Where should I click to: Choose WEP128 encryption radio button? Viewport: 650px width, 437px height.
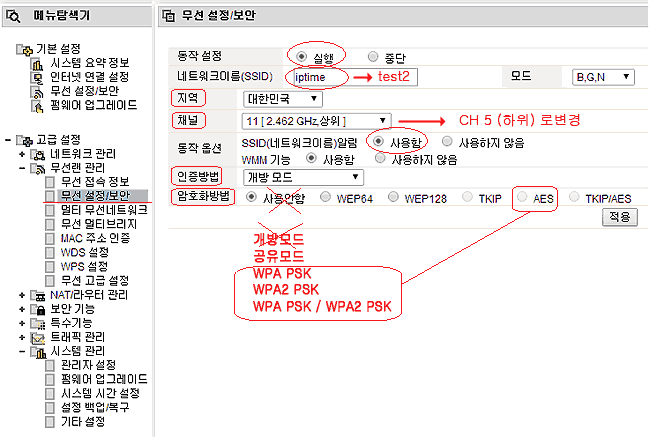coord(393,197)
